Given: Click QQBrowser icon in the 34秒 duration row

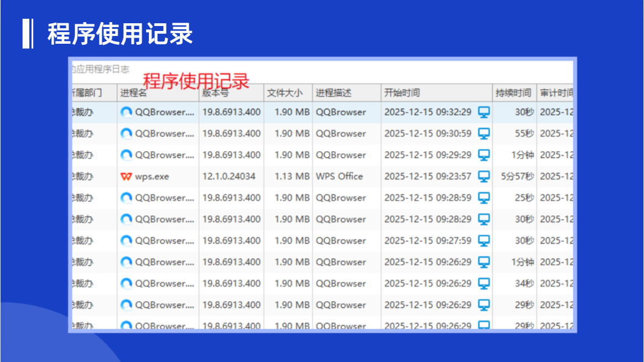Looking at the screenshot, I should click(x=126, y=283).
